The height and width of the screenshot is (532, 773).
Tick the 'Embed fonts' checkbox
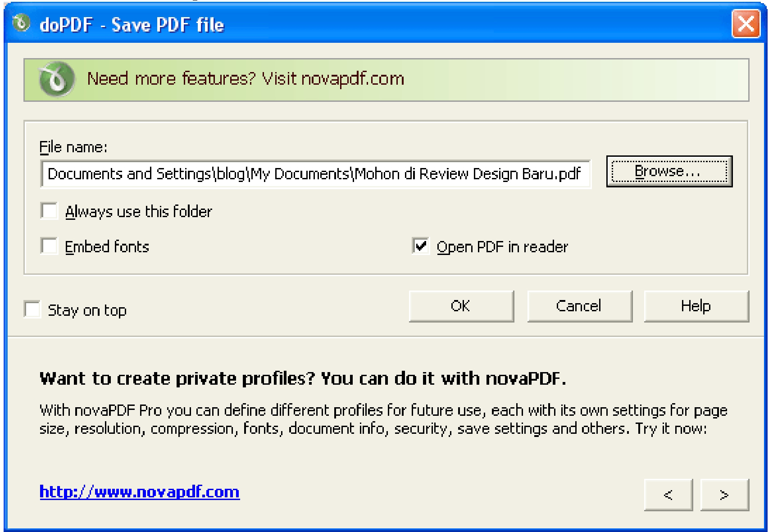pyautogui.click(x=49, y=246)
